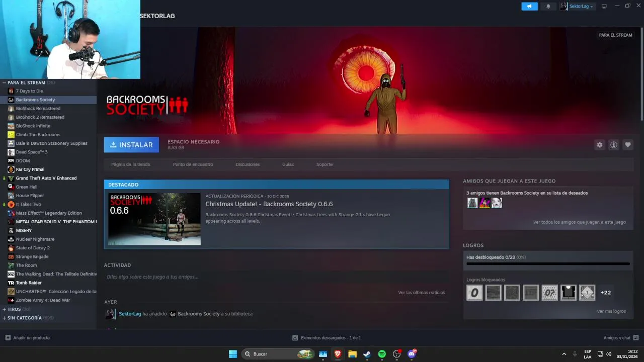Open the Punto de encuentro tab

[x=193, y=164]
